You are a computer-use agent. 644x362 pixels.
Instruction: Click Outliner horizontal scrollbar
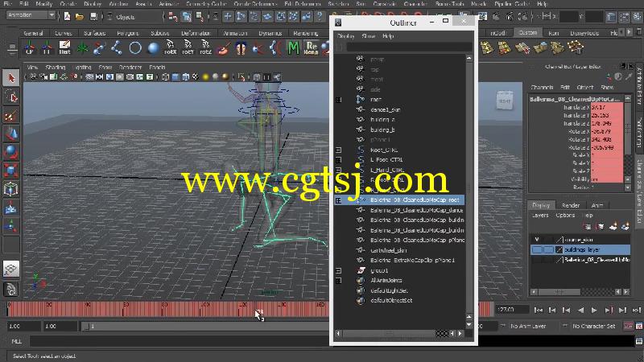point(389,334)
